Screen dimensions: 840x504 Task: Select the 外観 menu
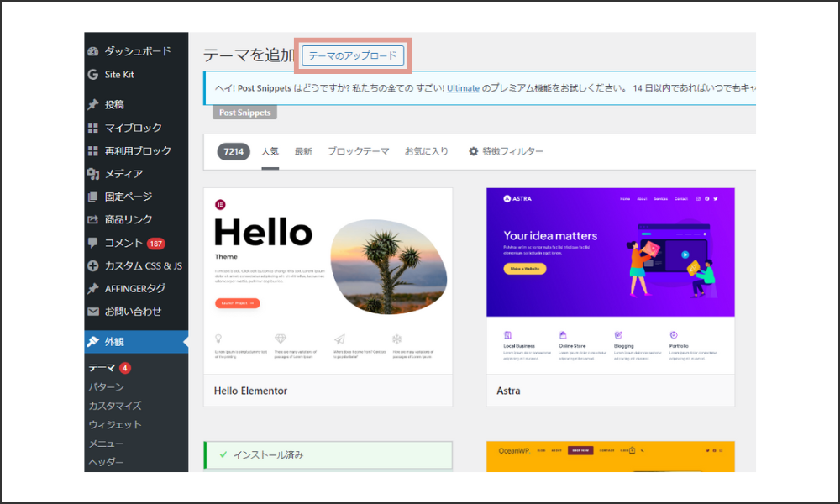tap(136, 342)
